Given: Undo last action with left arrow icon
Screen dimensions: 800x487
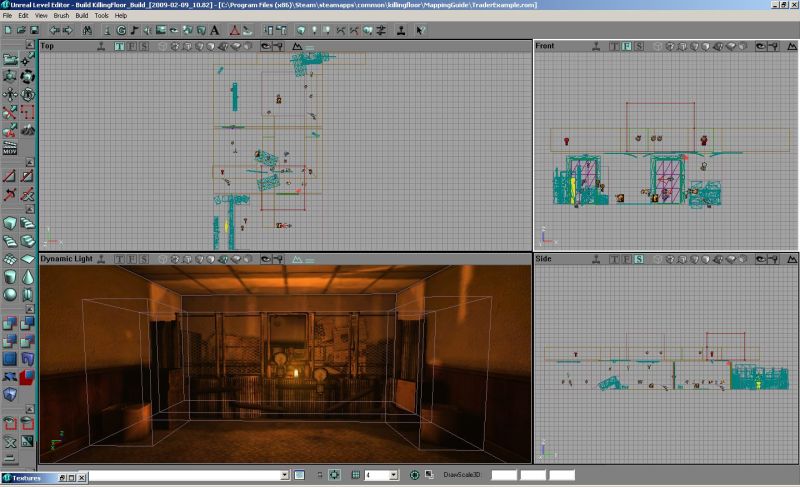Looking at the screenshot, I should [x=54, y=31].
